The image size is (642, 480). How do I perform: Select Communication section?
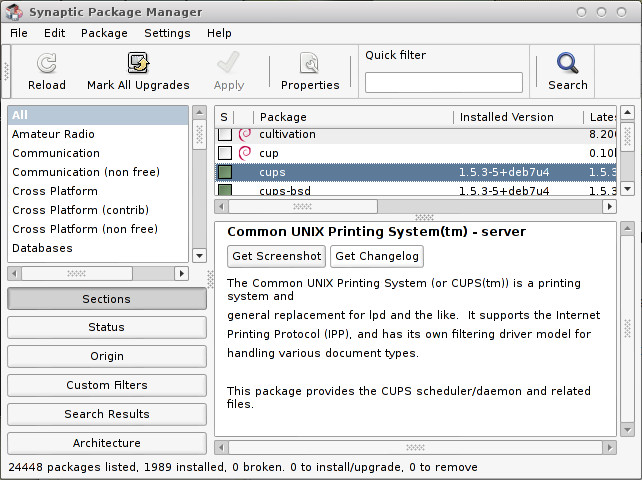(98, 153)
